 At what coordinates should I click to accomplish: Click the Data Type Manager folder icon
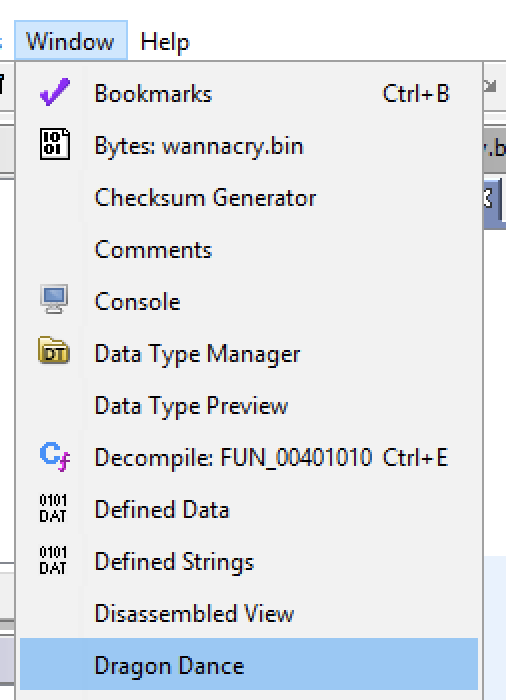click(x=54, y=351)
